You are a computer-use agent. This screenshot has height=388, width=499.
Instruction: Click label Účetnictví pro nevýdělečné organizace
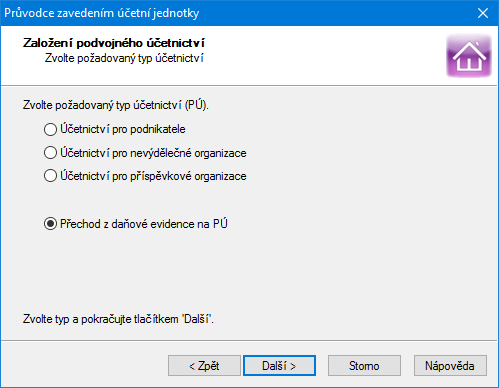153,153
